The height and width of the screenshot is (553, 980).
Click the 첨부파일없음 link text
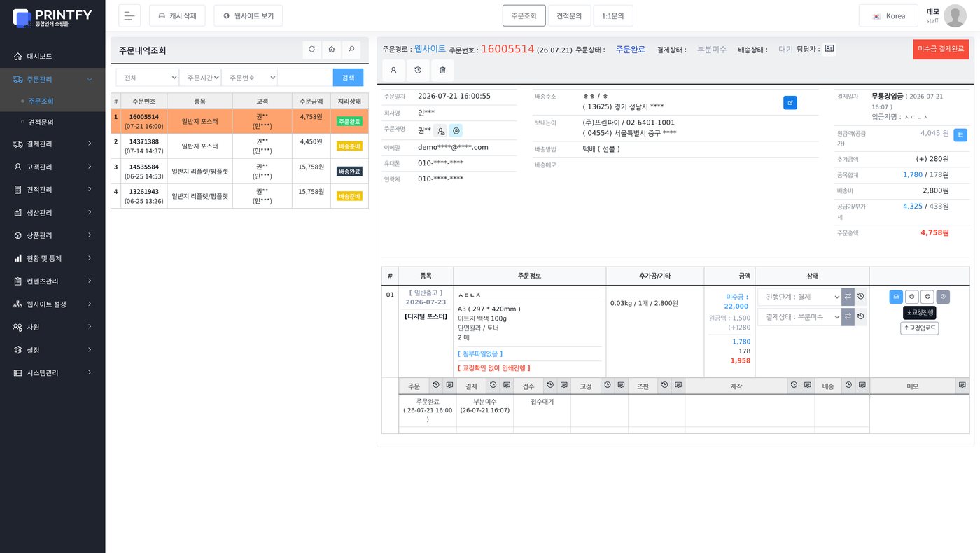pos(480,354)
